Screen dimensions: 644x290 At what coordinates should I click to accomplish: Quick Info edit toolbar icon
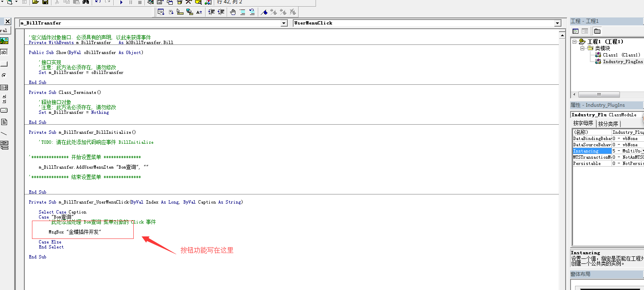pyautogui.click(x=180, y=12)
